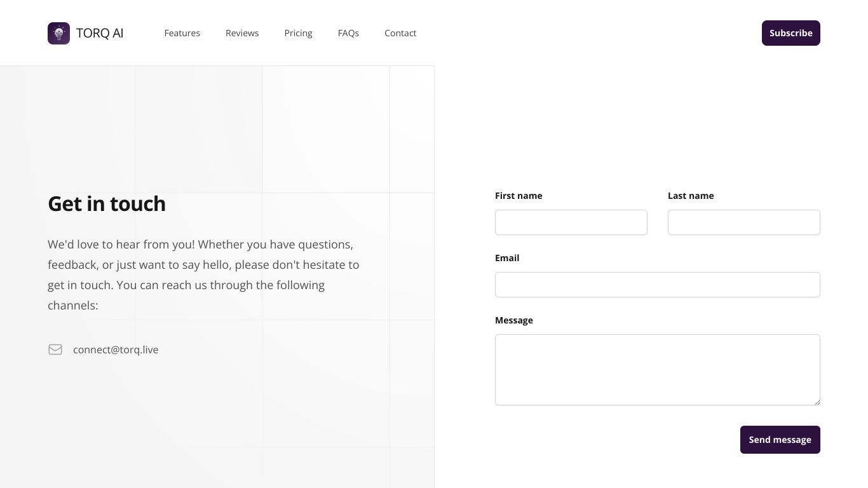Go to the Reviews section link
868x488 pixels.
click(242, 33)
